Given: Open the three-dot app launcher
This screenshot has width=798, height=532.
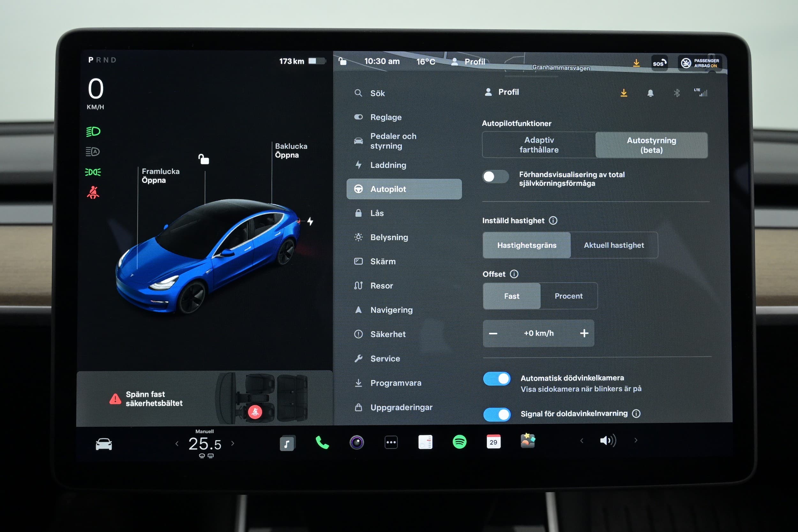Looking at the screenshot, I should tap(391, 442).
